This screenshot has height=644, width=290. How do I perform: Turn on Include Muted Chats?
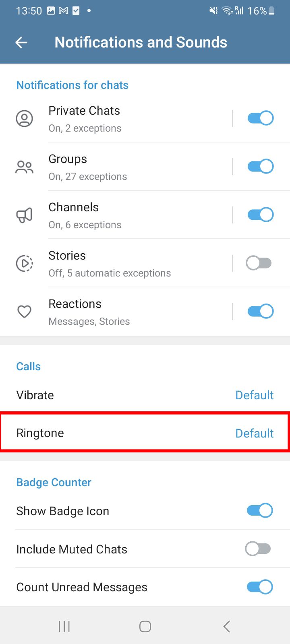coord(258,549)
